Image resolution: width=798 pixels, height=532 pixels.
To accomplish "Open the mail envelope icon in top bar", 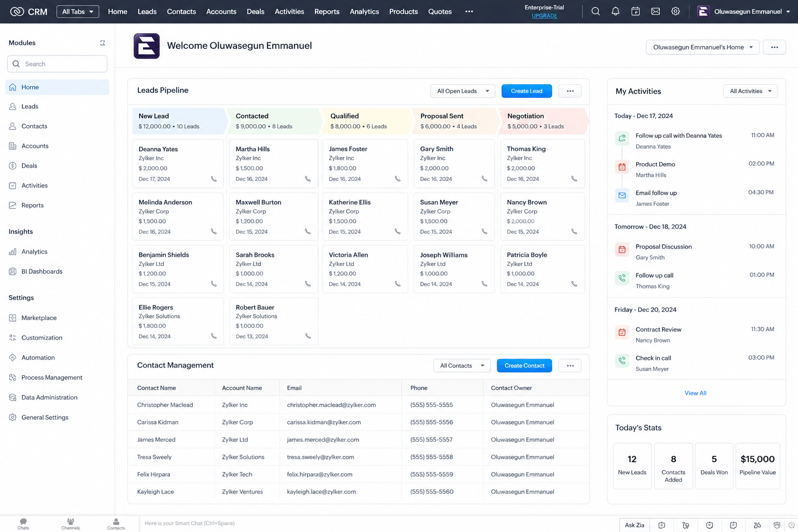I will pyautogui.click(x=656, y=11).
